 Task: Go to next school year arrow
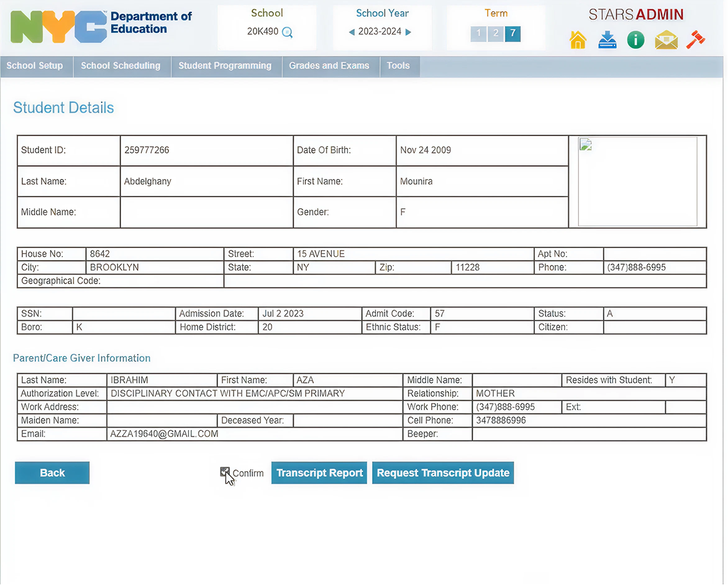tap(408, 32)
